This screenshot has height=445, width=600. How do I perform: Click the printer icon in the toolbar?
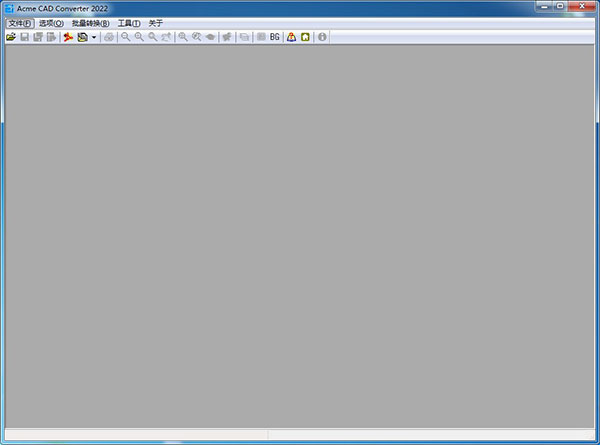tap(109, 37)
